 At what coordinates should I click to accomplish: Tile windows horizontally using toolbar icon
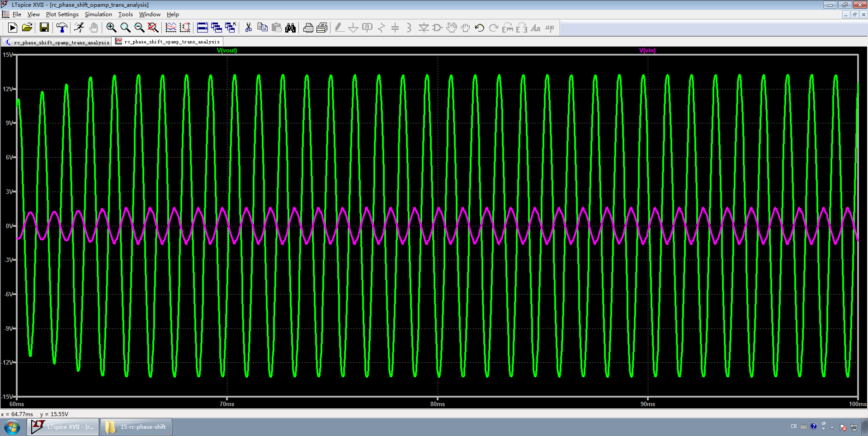pyautogui.click(x=203, y=28)
